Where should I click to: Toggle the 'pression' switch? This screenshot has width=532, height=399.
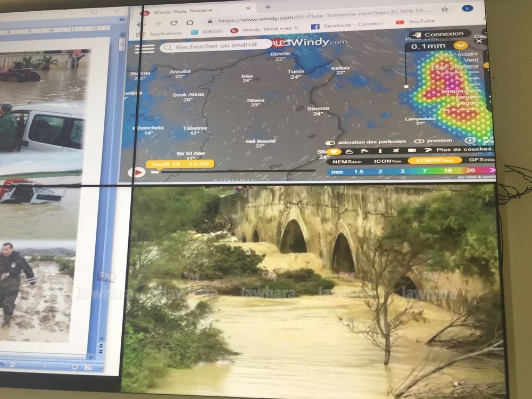tap(419, 142)
